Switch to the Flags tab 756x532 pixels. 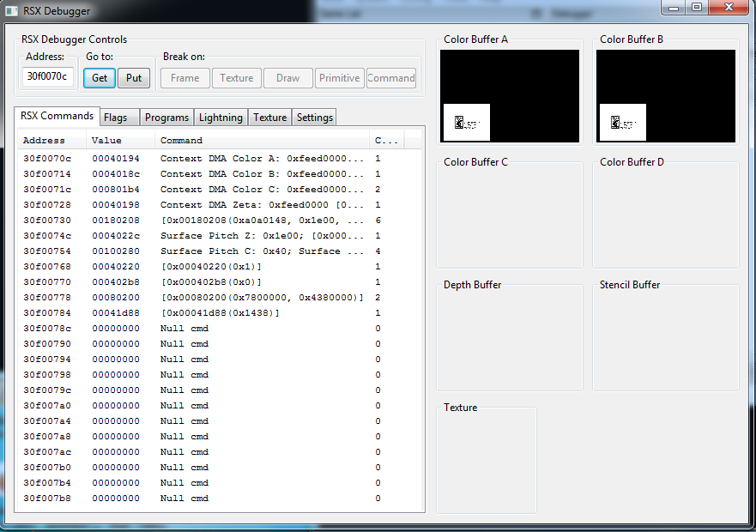(116, 118)
